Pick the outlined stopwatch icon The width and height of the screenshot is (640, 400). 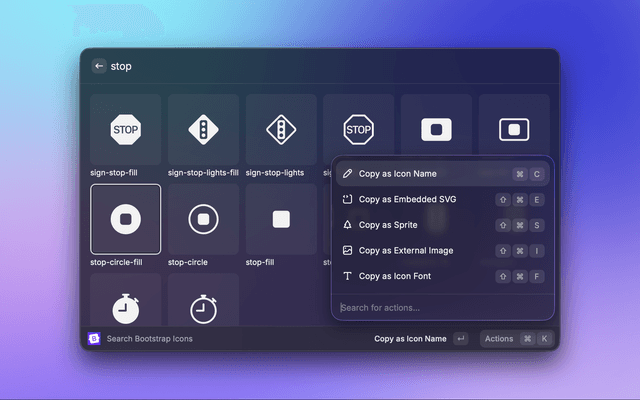coord(203,304)
